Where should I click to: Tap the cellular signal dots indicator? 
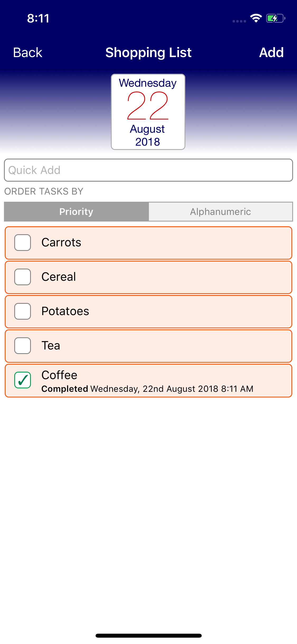point(239,21)
